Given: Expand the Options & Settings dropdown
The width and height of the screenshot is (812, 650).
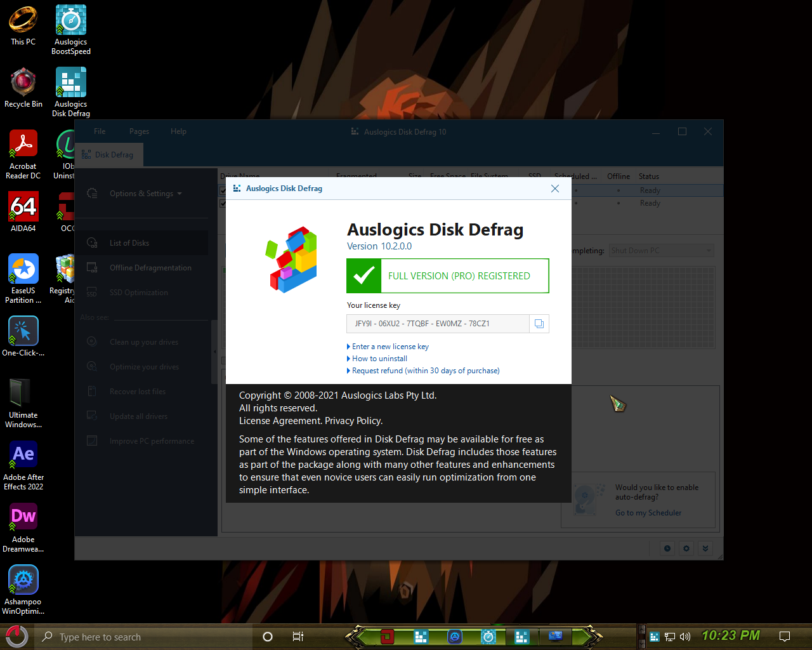Looking at the screenshot, I should tap(146, 194).
